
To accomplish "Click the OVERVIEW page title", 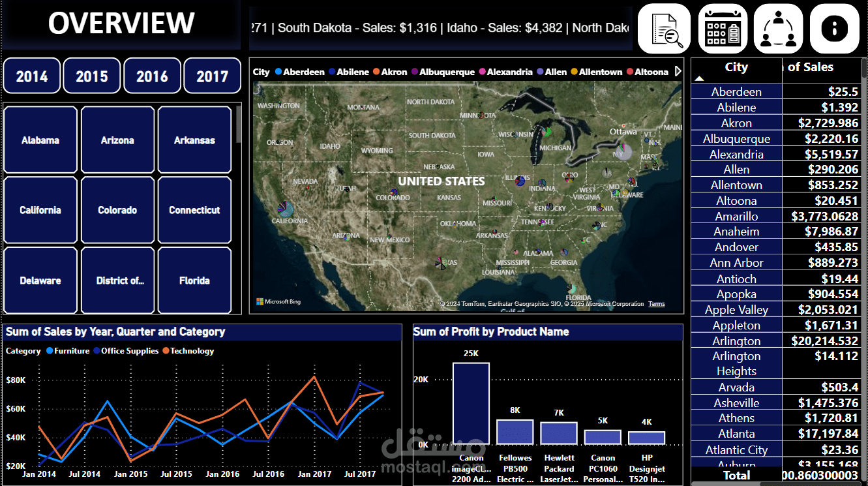I will [121, 23].
